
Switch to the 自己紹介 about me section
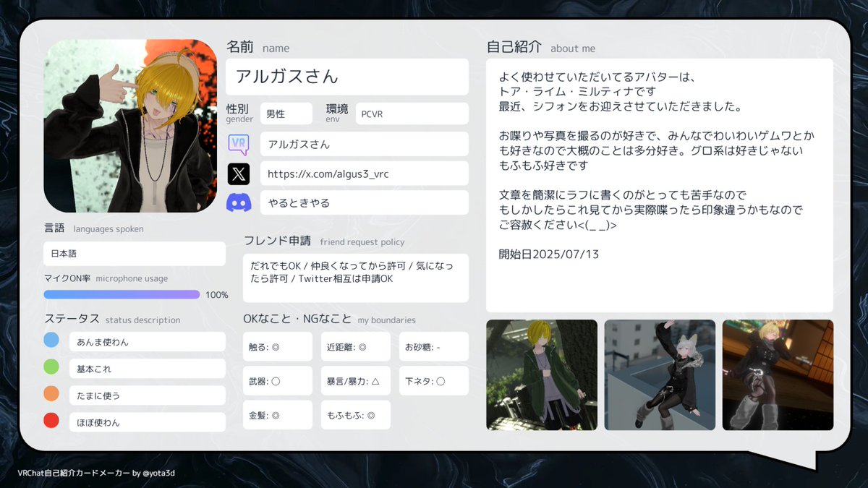[514, 48]
